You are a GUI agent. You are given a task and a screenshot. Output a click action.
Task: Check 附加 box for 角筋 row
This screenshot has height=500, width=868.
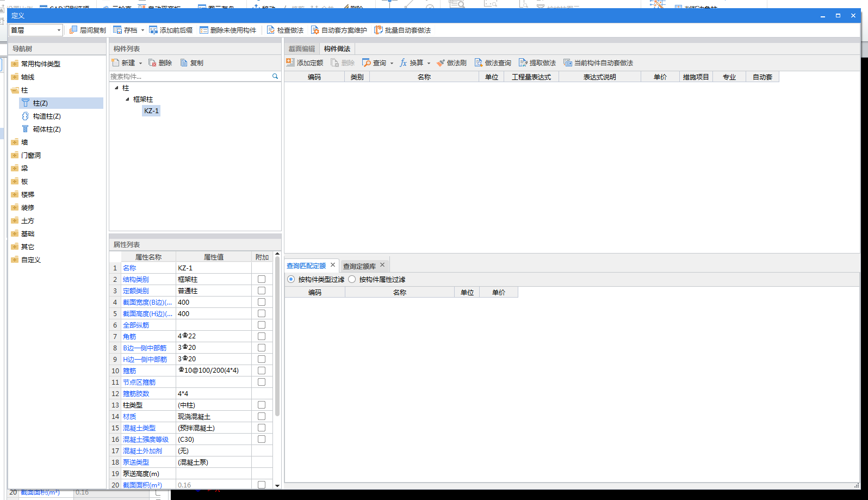tap(262, 336)
